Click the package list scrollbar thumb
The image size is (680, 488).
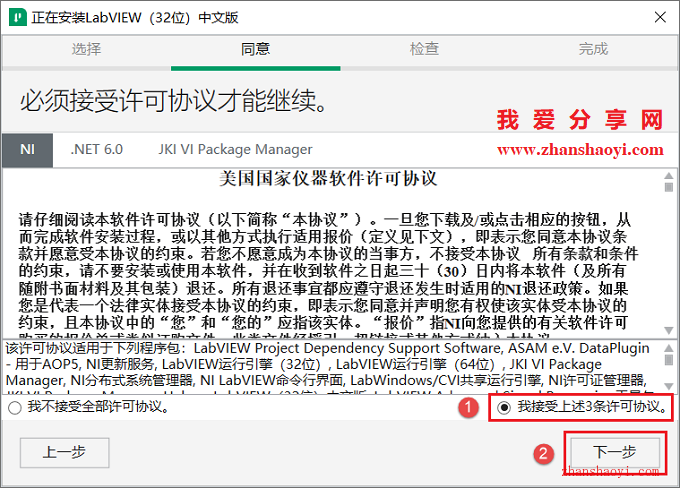(x=669, y=360)
